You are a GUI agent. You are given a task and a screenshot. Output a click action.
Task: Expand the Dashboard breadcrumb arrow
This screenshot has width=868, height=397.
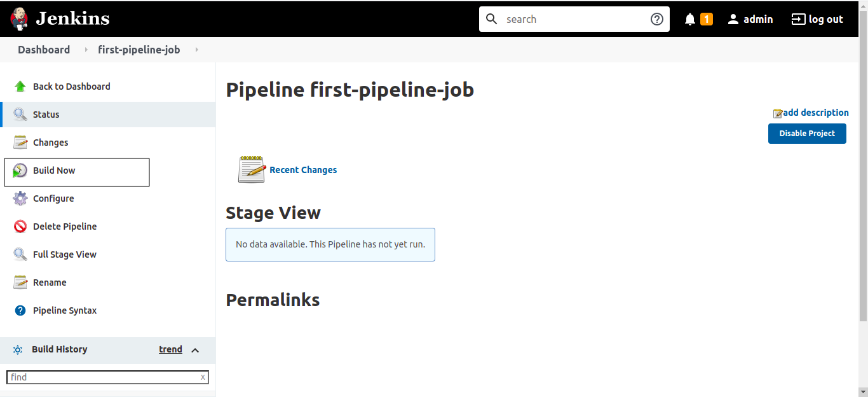pos(86,50)
